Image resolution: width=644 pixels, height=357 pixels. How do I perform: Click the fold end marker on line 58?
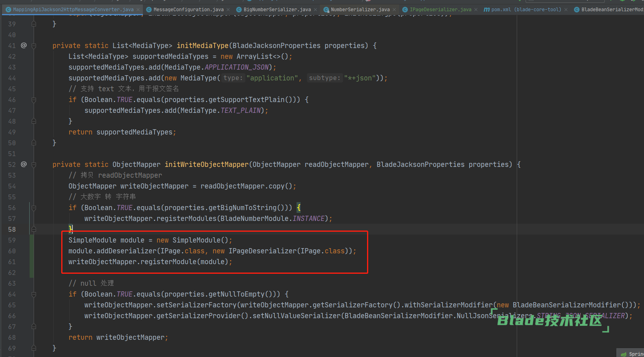click(x=34, y=229)
